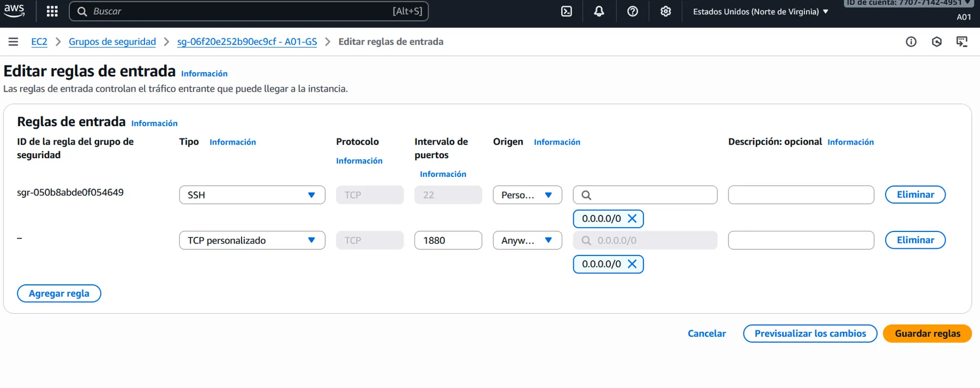Open the AWS CloudShell terminal icon
980x388 pixels.
click(x=567, y=11)
